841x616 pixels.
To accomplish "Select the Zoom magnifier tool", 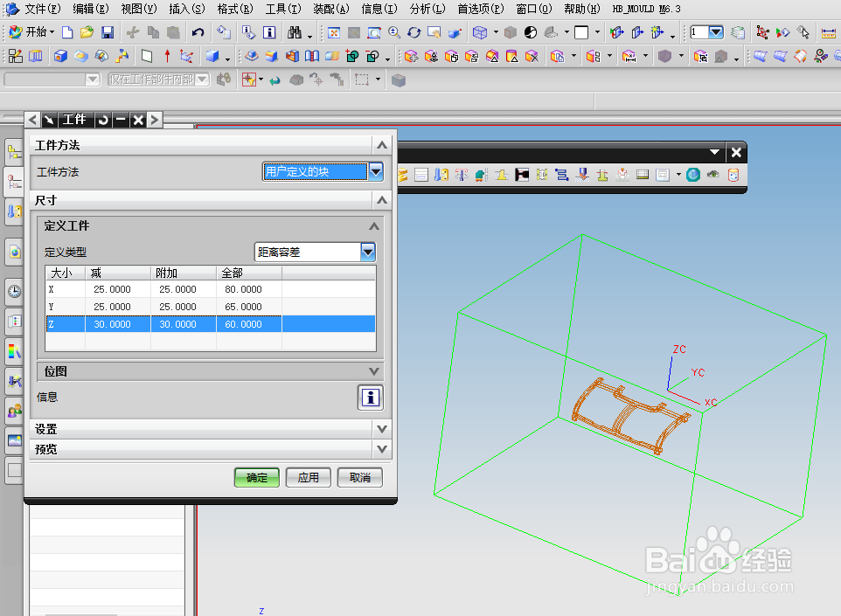I will [x=394, y=32].
